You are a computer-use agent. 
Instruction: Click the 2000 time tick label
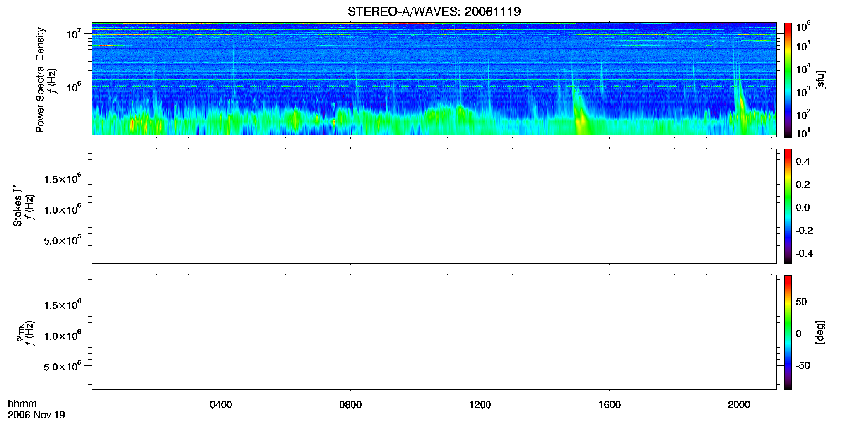coord(739,405)
